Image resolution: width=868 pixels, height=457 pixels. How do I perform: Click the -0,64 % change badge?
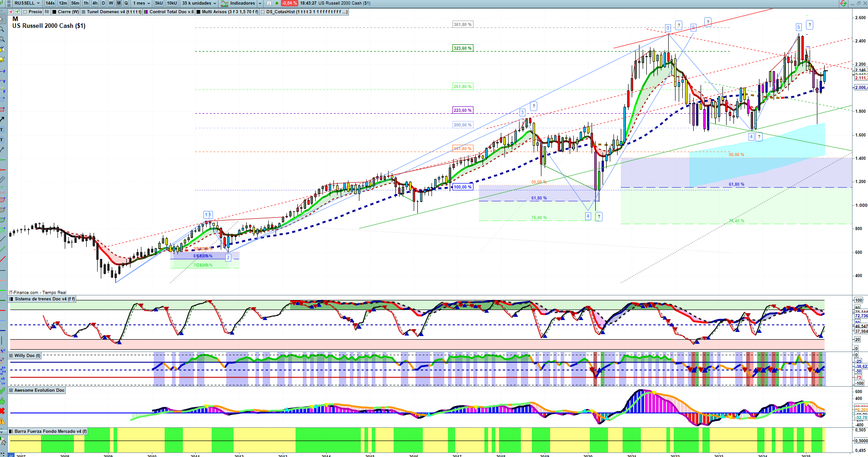289,3
